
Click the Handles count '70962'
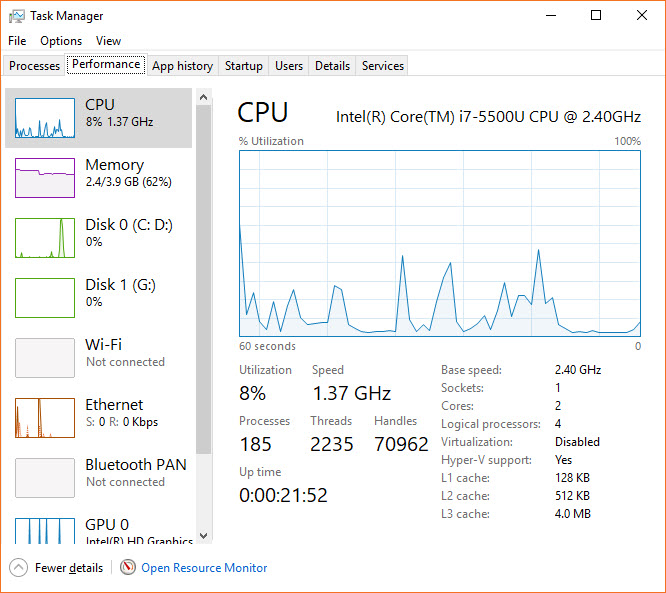401,444
